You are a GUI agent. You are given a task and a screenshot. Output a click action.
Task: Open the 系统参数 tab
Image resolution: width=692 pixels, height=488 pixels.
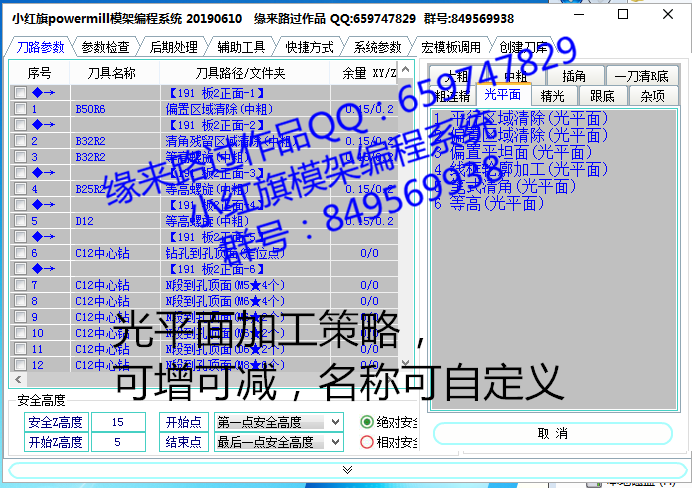[377, 47]
